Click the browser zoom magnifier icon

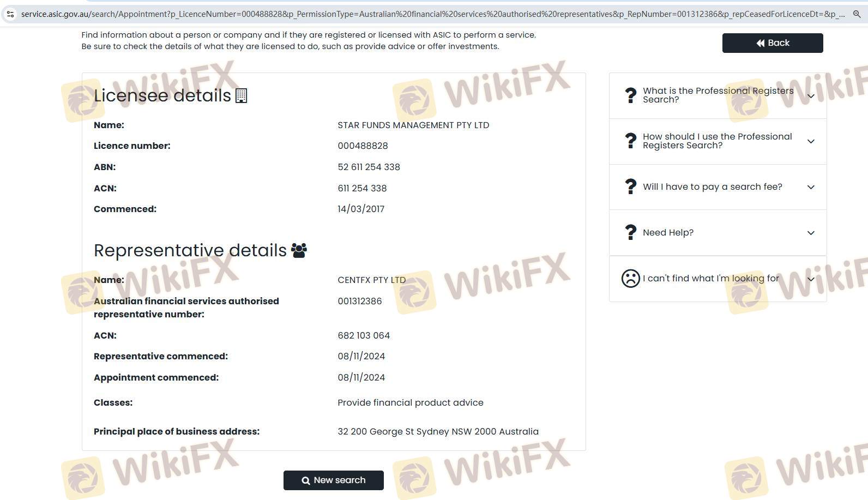(x=857, y=14)
